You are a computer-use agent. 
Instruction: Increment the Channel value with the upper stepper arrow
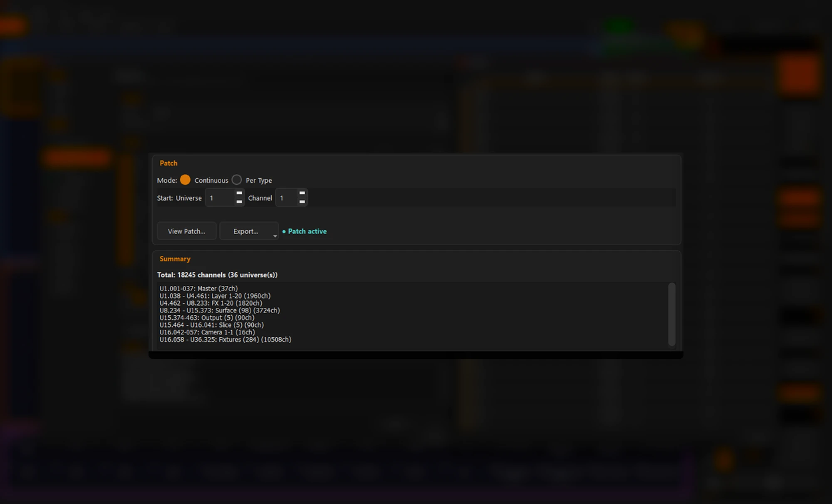click(x=302, y=193)
